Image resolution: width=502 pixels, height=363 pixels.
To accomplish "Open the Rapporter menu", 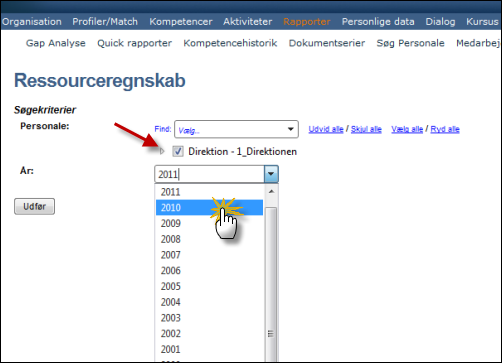I will pyautogui.click(x=307, y=22).
